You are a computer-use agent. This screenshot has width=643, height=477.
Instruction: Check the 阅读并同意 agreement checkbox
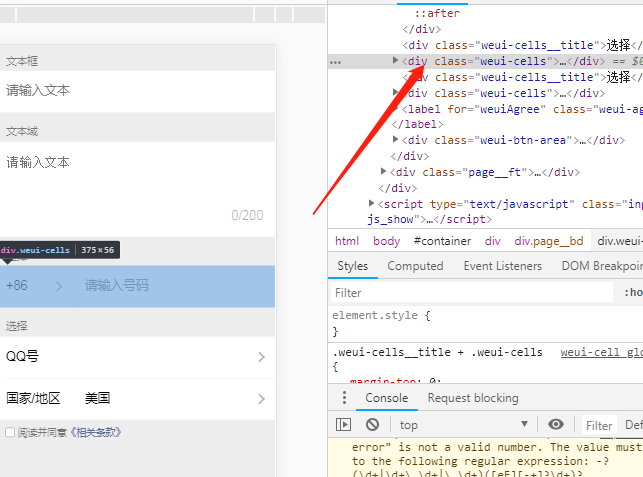coord(10,432)
